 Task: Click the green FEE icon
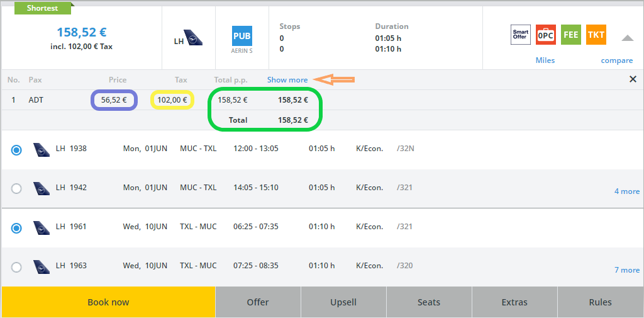(x=570, y=35)
